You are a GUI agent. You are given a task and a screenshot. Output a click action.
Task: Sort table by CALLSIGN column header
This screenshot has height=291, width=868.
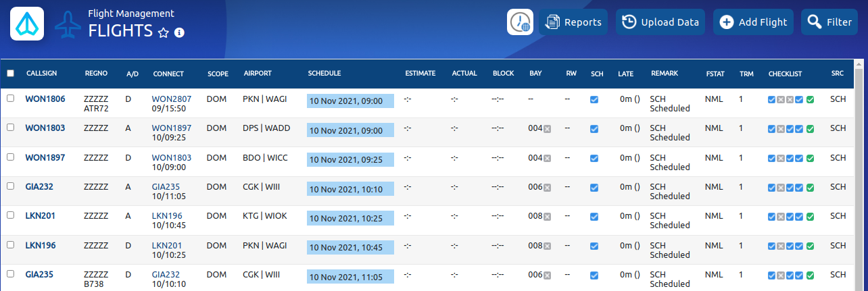(x=41, y=73)
